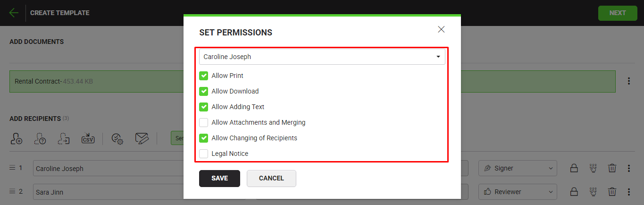Open the Caroline Joseph recipient dropdown
Image resolution: width=644 pixels, height=205 pixels.
[x=322, y=57]
